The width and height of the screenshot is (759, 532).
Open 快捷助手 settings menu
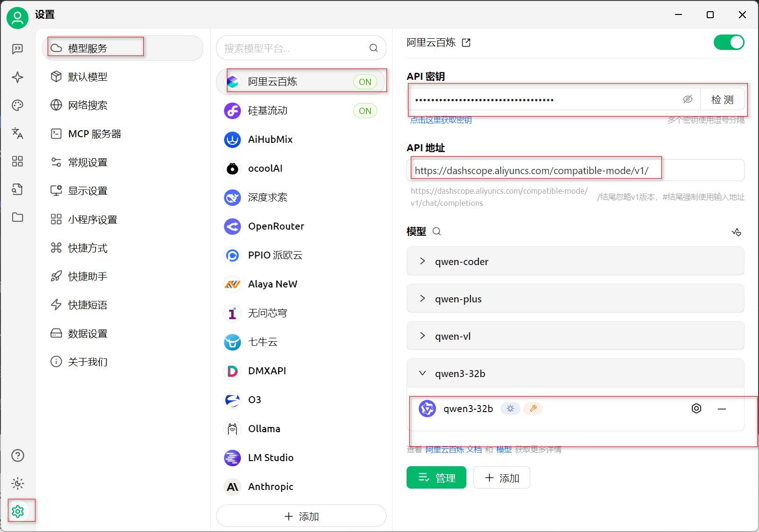point(123,276)
